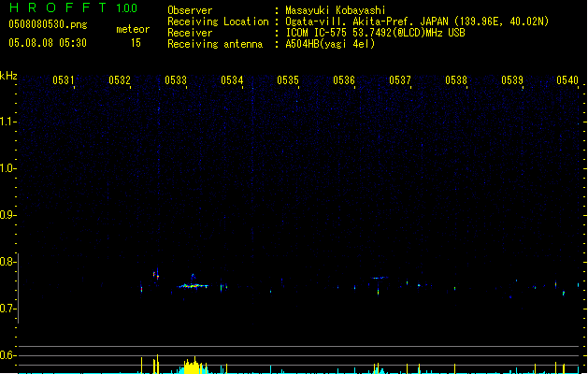
Task: Click the HROFFT 1.0.0 title text
Action: coord(73,7)
